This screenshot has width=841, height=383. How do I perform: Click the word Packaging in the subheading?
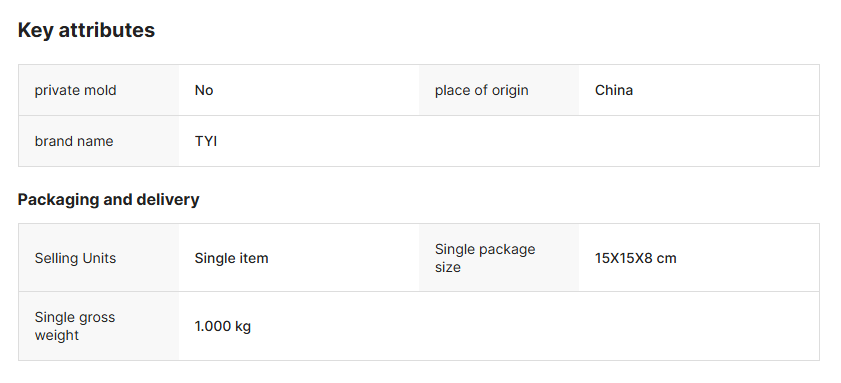(x=58, y=200)
